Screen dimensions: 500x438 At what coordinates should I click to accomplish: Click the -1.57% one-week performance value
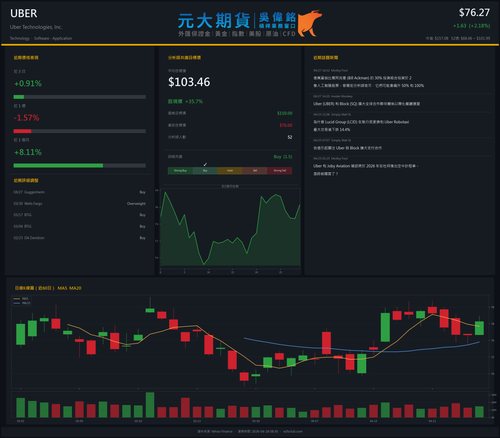(26, 118)
